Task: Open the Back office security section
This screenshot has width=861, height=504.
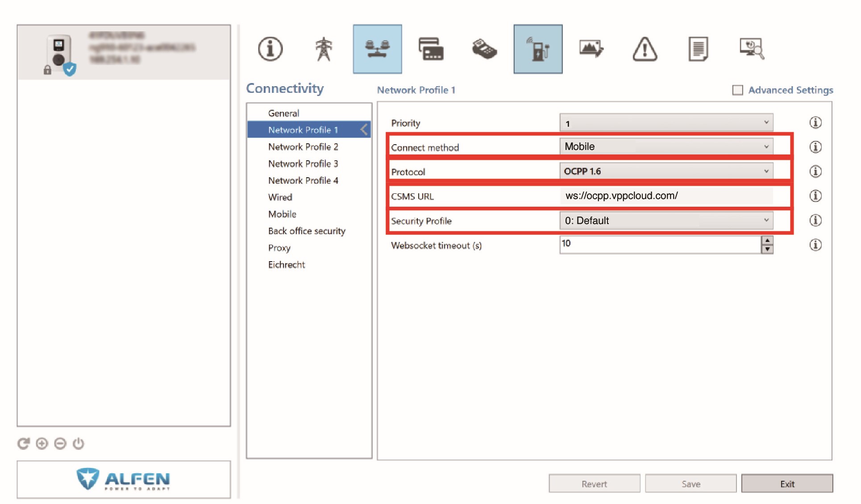Action: click(307, 231)
